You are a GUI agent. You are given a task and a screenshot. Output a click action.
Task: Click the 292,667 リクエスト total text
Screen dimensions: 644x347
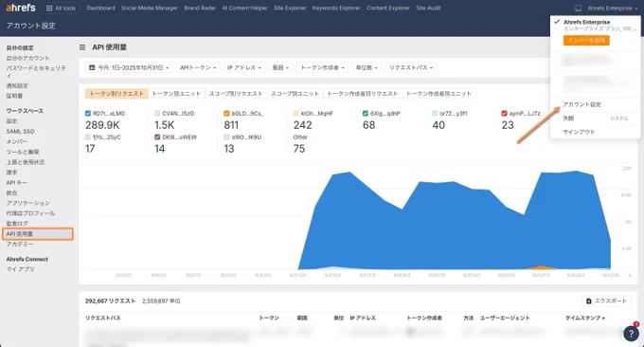[110, 301]
